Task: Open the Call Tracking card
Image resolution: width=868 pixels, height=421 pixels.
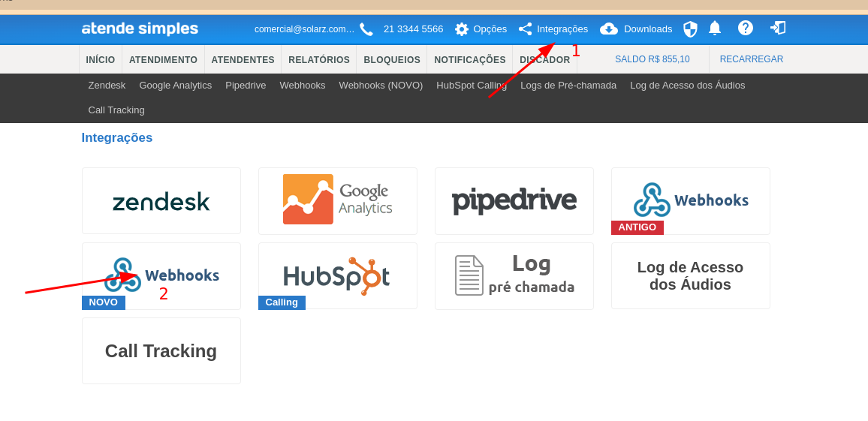Action: (161, 350)
